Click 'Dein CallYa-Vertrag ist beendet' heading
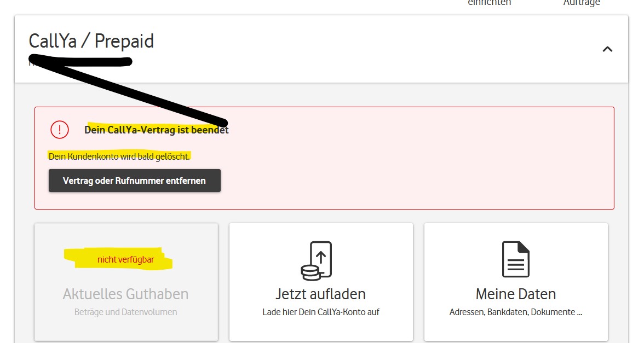Screen dimensions: 644x343 click(157, 130)
